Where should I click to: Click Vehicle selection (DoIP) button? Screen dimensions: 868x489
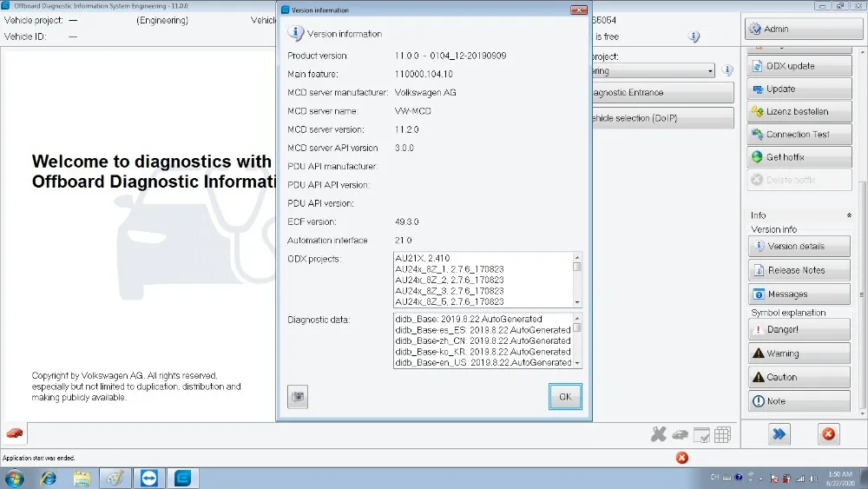(x=662, y=118)
